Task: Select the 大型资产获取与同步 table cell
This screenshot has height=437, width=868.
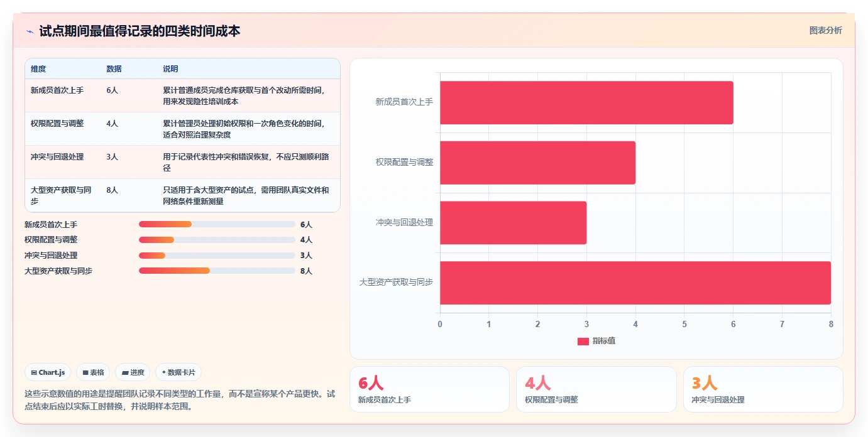Action: 62,195
